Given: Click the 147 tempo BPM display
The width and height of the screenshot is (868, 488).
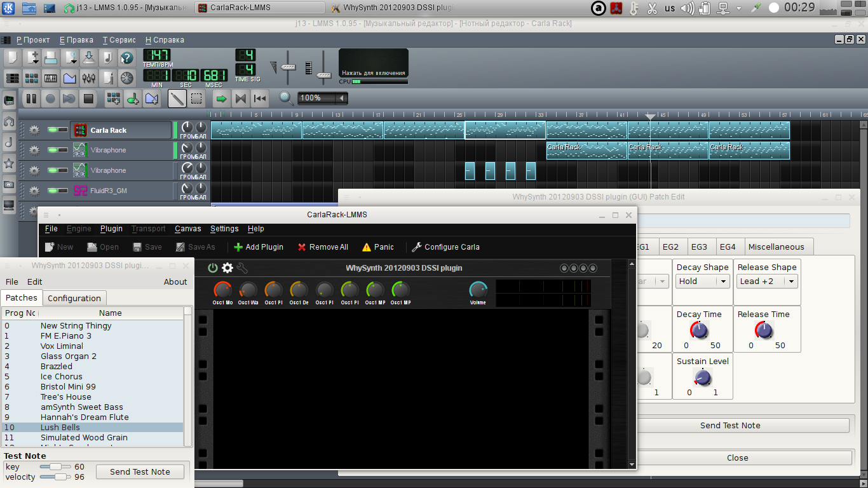Looking at the screenshot, I should point(157,55).
